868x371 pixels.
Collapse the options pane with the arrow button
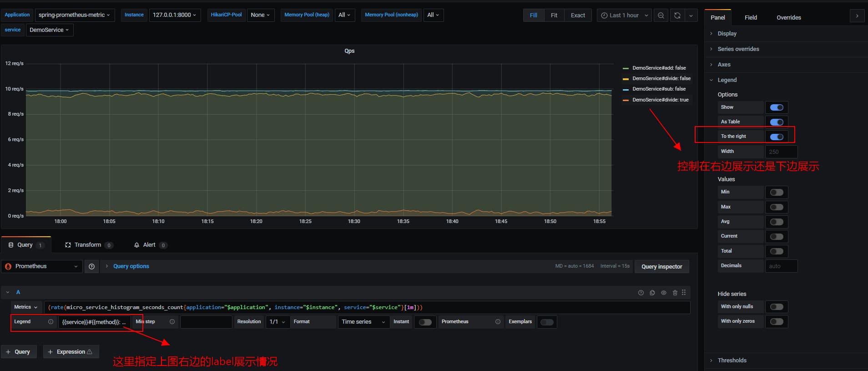[x=857, y=16]
